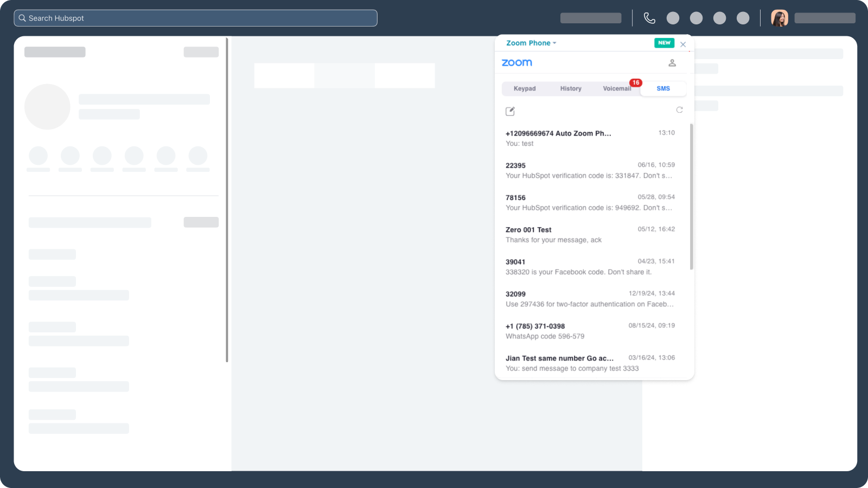This screenshot has height=488, width=868.
Task: Open the Zero 001 Test conversation
Action: (590, 235)
